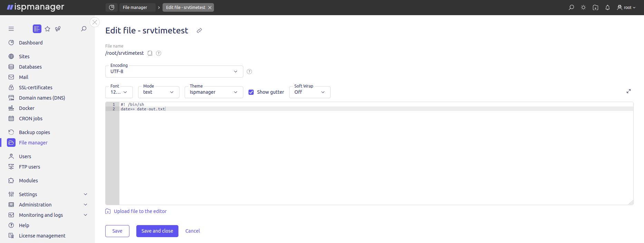Toggle the hamburger sidebar menu
The image size is (644, 243).
click(11, 29)
